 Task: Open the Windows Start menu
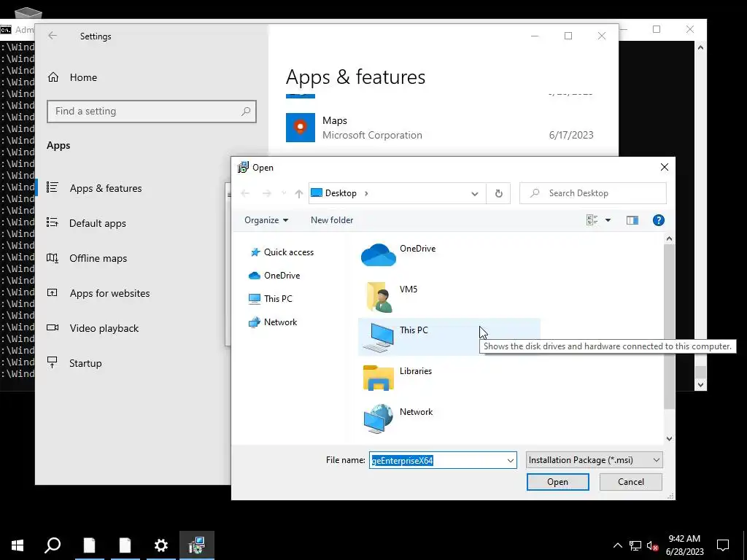[18, 545]
